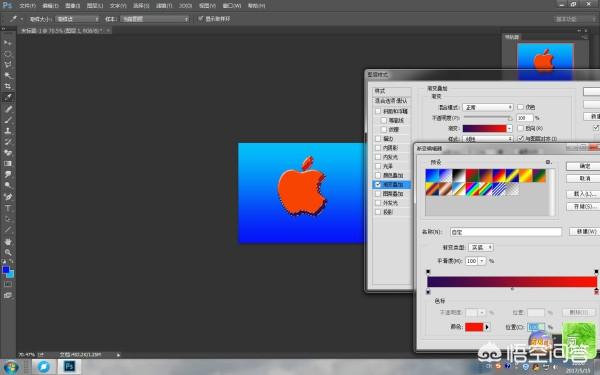The width and height of the screenshot is (600, 375).
Task: Open sample size dropdown in options bar
Action: 77,19
